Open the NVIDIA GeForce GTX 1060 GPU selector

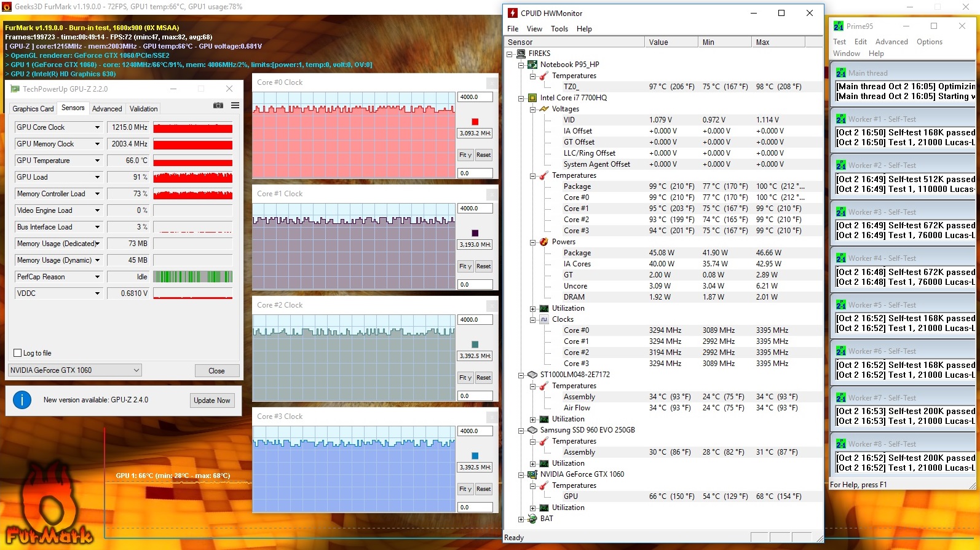(75, 370)
